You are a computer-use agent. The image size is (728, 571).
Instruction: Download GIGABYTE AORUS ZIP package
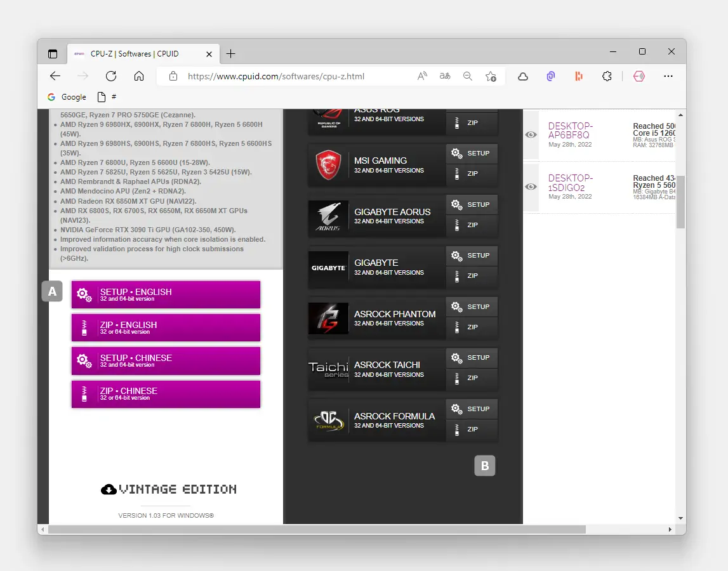[472, 225]
